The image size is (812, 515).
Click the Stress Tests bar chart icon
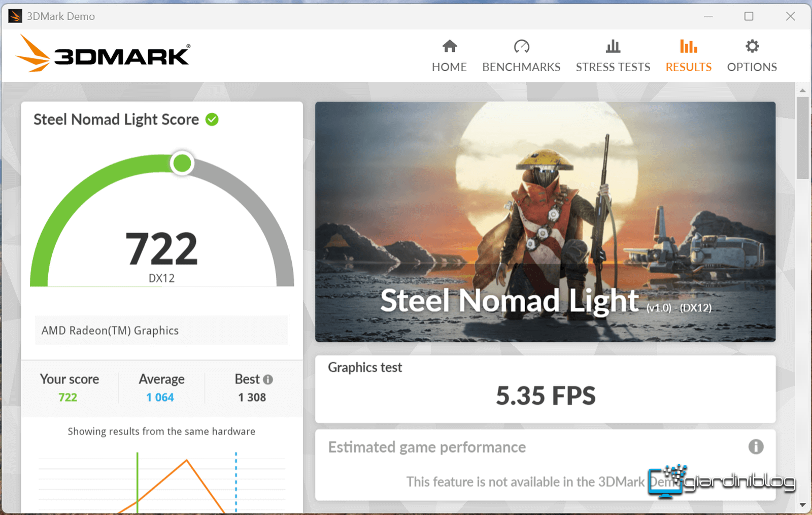[613, 47]
